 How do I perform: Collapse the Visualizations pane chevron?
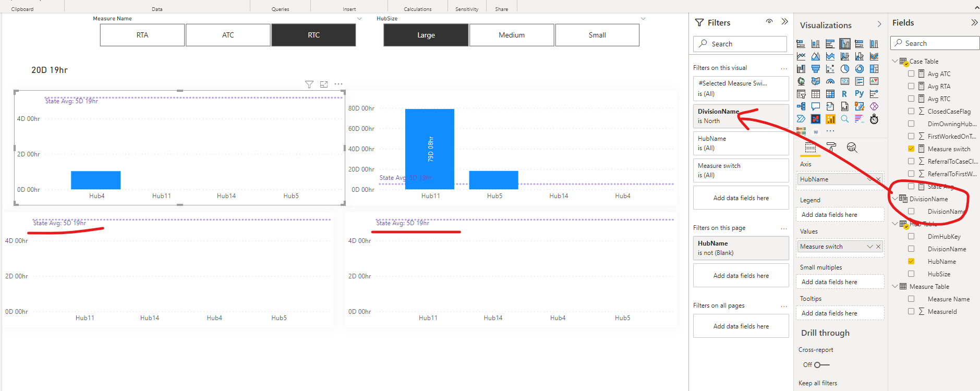[x=879, y=25]
